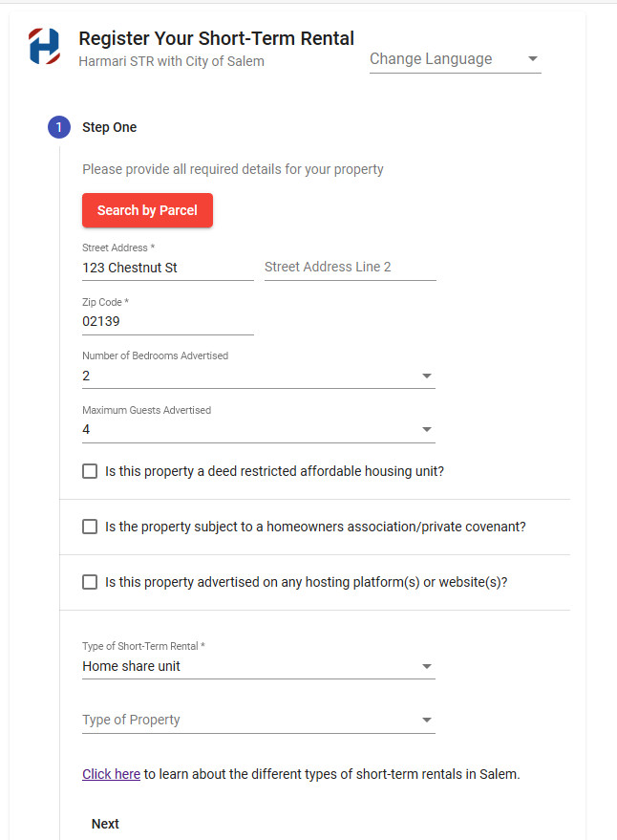Click the Type of Property arrow icon
Screen dimensions: 617x840
coord(426,720)
